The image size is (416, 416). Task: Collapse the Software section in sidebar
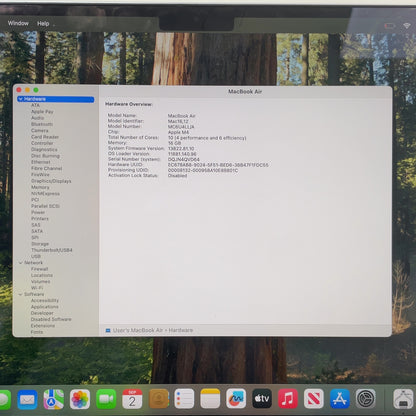[x=21, y=294]
